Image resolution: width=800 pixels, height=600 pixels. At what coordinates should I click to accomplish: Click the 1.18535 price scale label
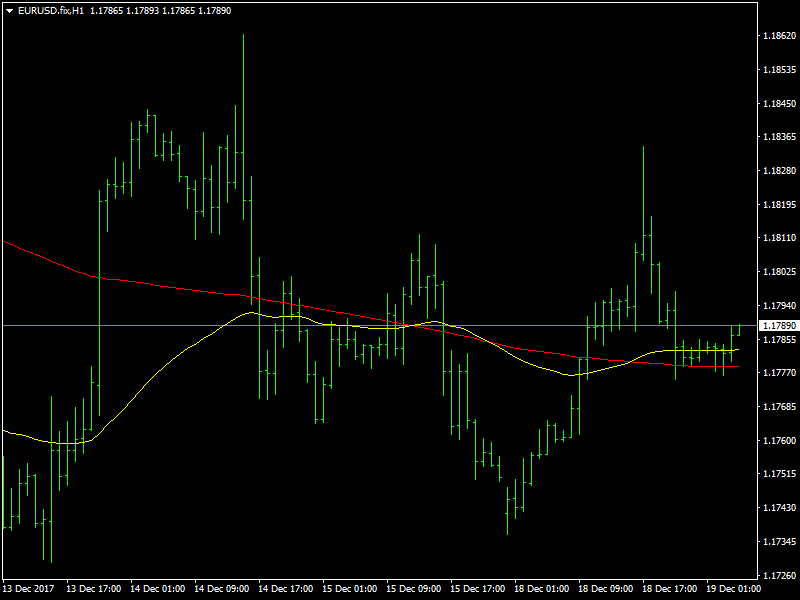[x=779, y=69]
